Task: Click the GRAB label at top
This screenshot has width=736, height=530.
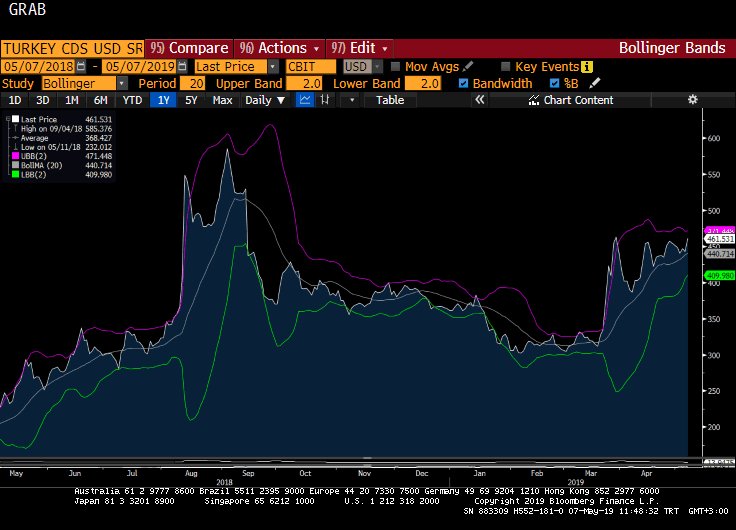Action: [x=27, y=9]
